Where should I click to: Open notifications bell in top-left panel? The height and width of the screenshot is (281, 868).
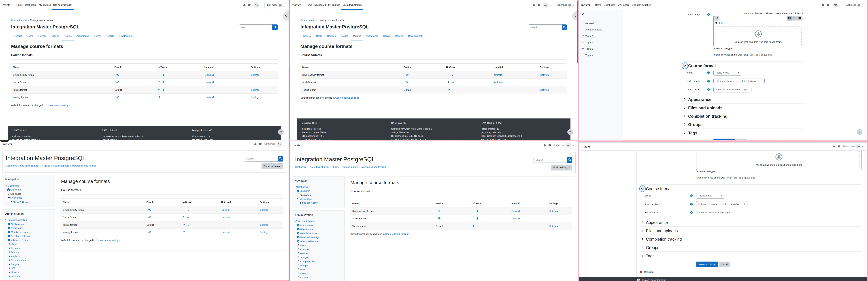244,5
